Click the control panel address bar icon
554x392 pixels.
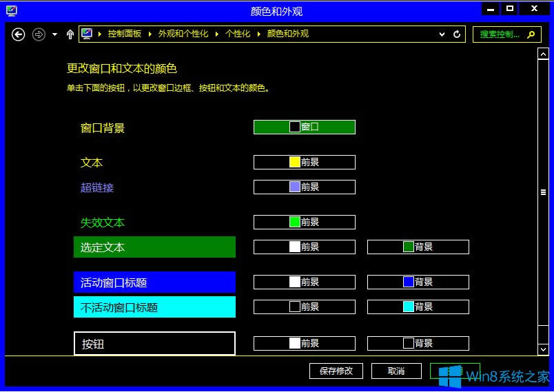point(88,34)
